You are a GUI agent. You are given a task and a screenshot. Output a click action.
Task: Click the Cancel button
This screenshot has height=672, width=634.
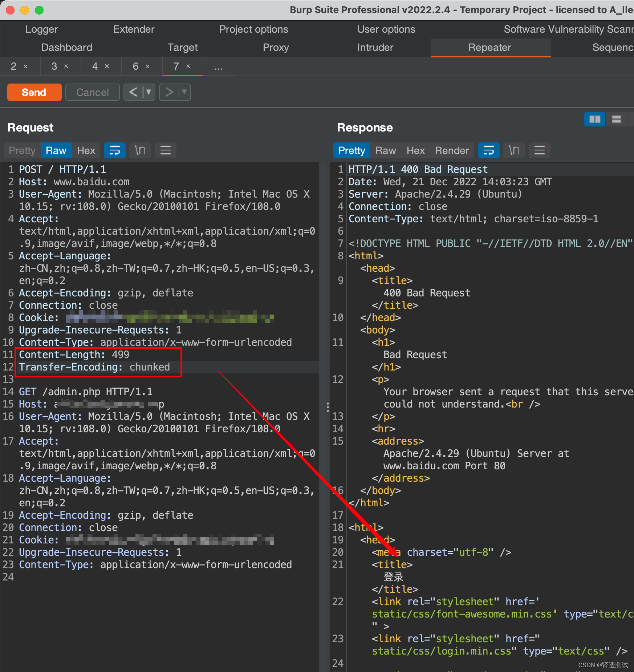pos(92,92)
